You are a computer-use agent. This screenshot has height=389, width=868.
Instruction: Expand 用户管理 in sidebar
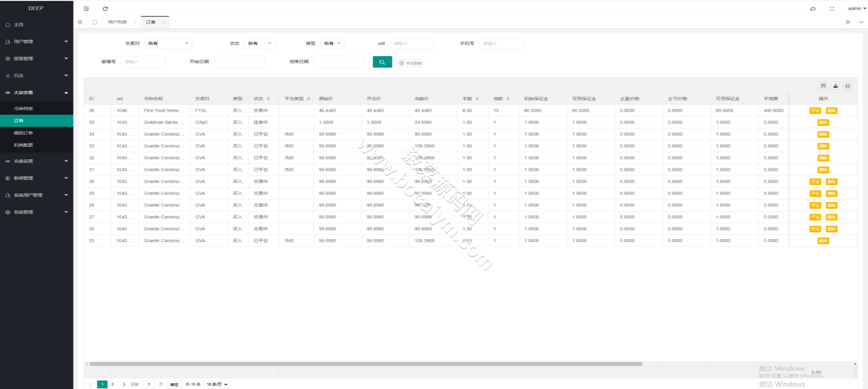coord(37,41)
